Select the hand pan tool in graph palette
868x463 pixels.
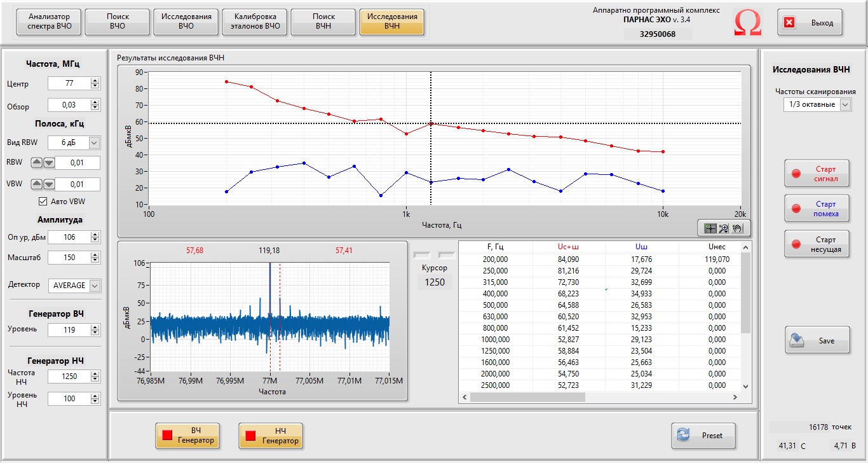[737, 228]
